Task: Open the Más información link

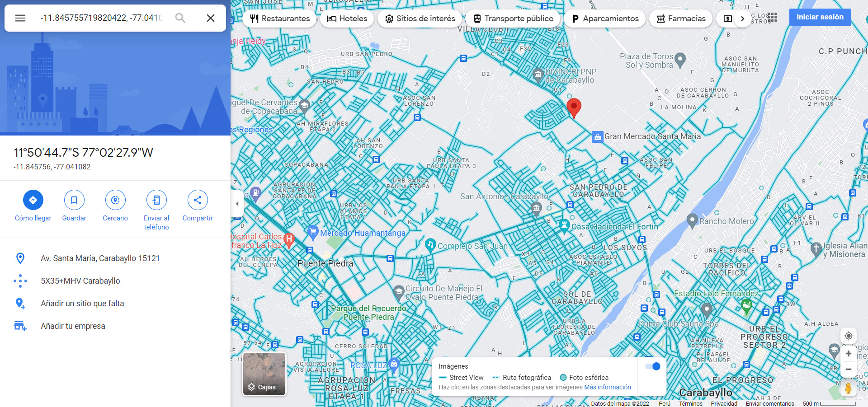Action: coord(607,387)
